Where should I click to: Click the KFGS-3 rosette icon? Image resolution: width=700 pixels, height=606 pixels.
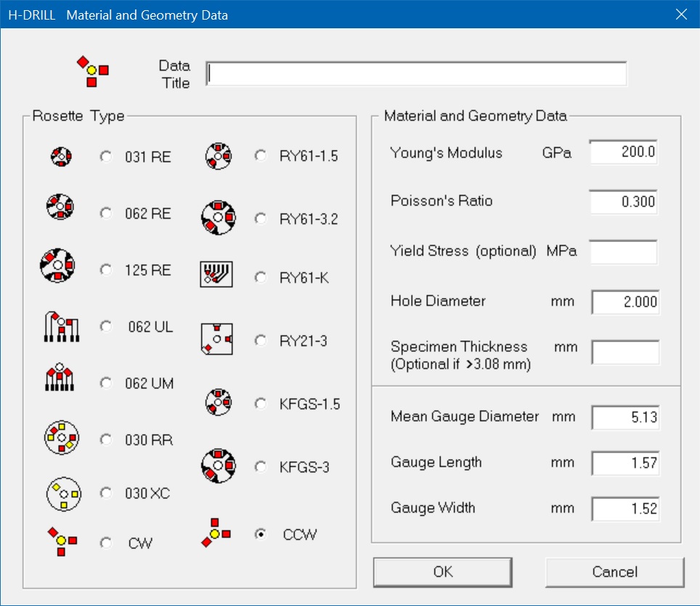[x=219, y=466]
